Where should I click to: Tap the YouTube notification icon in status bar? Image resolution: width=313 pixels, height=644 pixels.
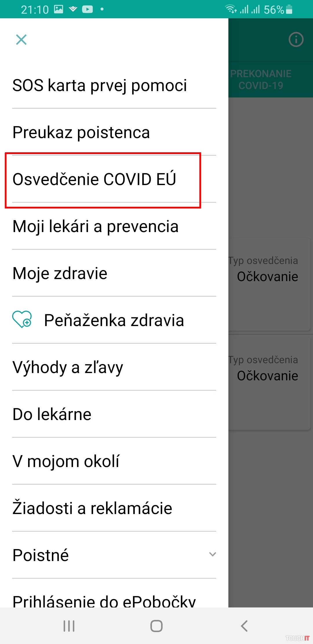click(87, 9)
